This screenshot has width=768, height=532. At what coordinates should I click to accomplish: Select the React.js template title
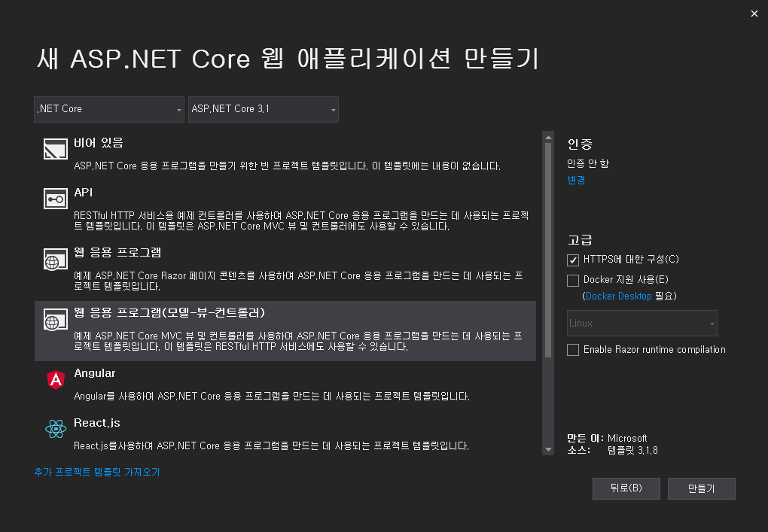[97, 423]
